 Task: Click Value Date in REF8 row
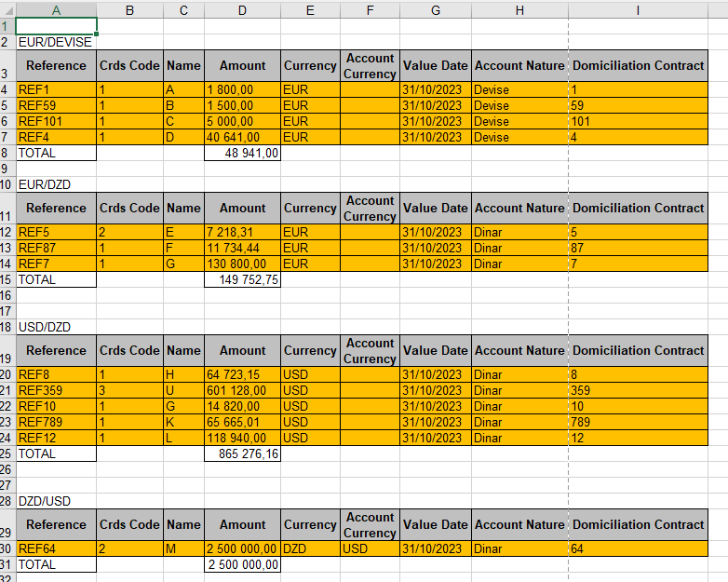[x=436, y=374]
